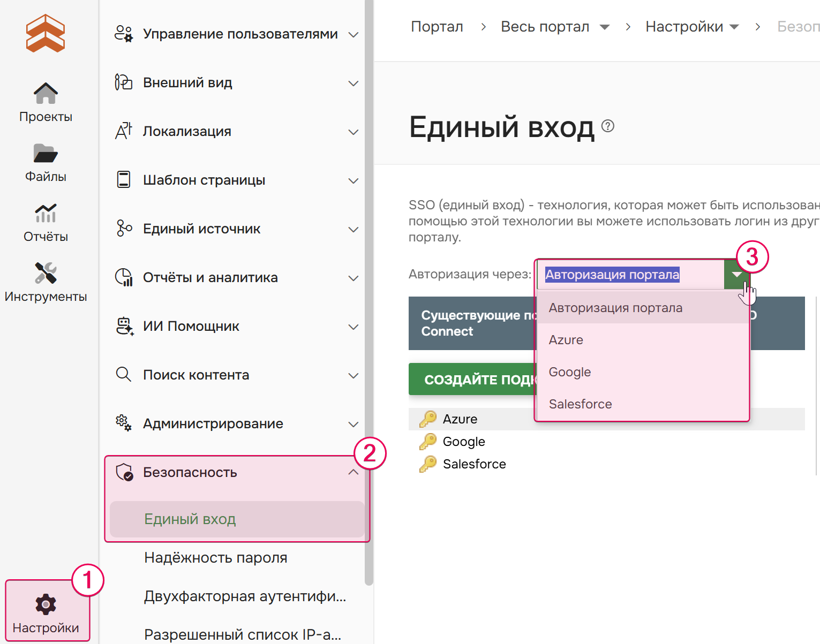Open the Весь портал breadcrumb dropdown
The width and height of the screenshot is (820, 644).
[x=605, y=26]
